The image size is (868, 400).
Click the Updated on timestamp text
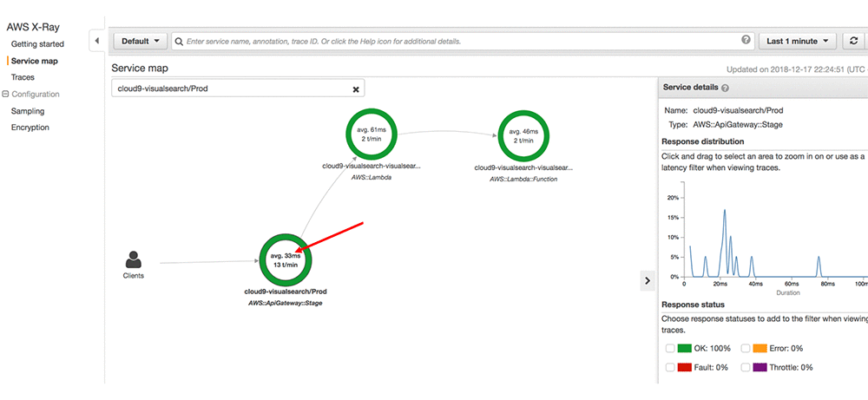(x=797, y=69)
